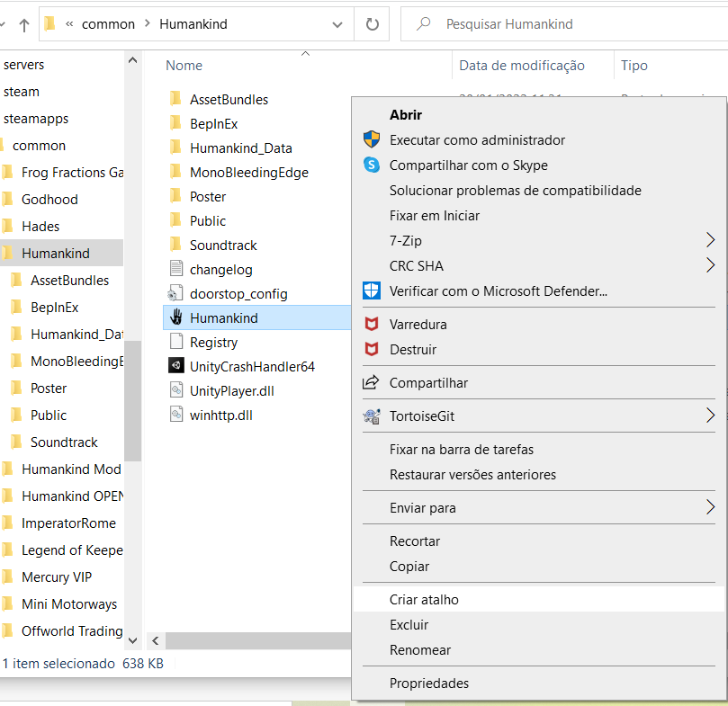The image size is (728, 706).
Task: Select steamapps in the sidebar tree
Action: pyautogui.click(x=36, y=119)
